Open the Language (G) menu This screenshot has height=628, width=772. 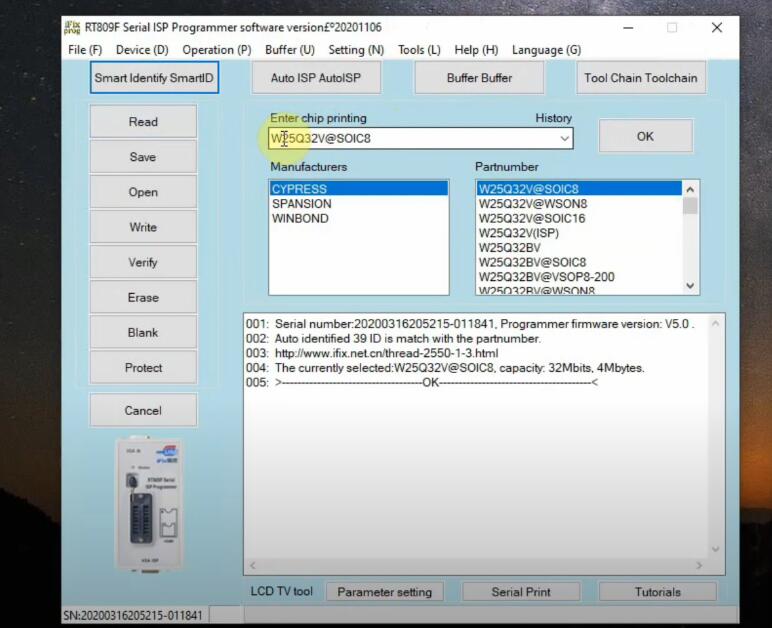(547, 50)
